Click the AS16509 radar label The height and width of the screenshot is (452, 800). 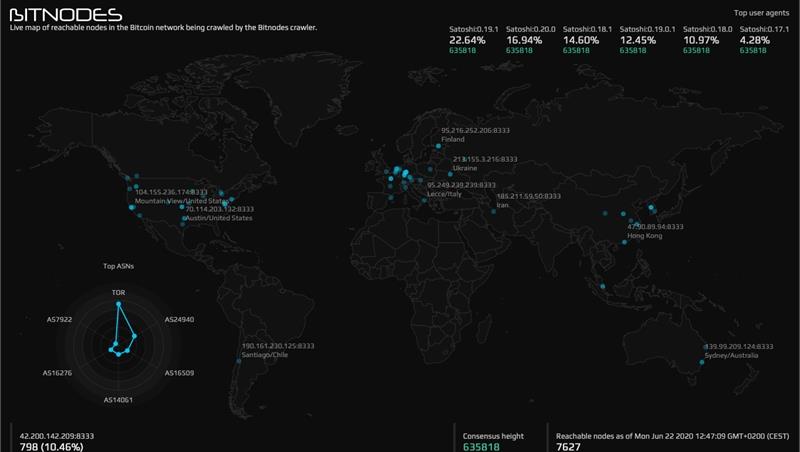click(179, 373)
